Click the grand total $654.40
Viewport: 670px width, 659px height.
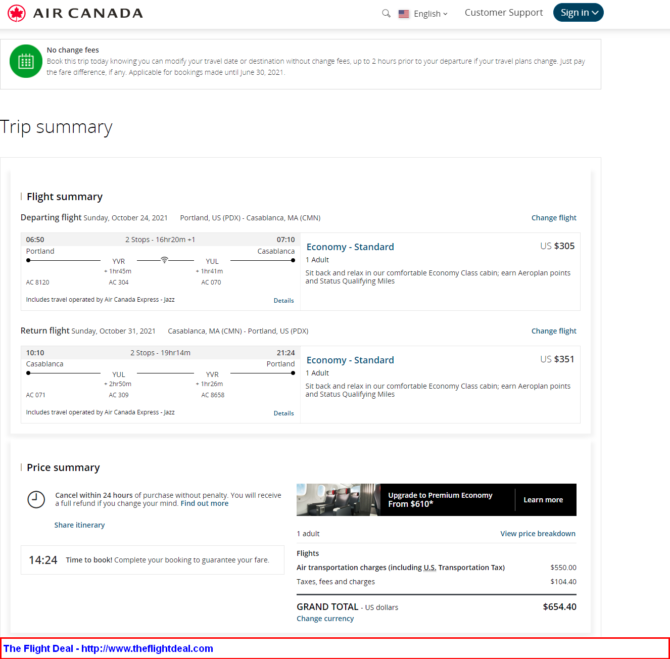[559, 607]
